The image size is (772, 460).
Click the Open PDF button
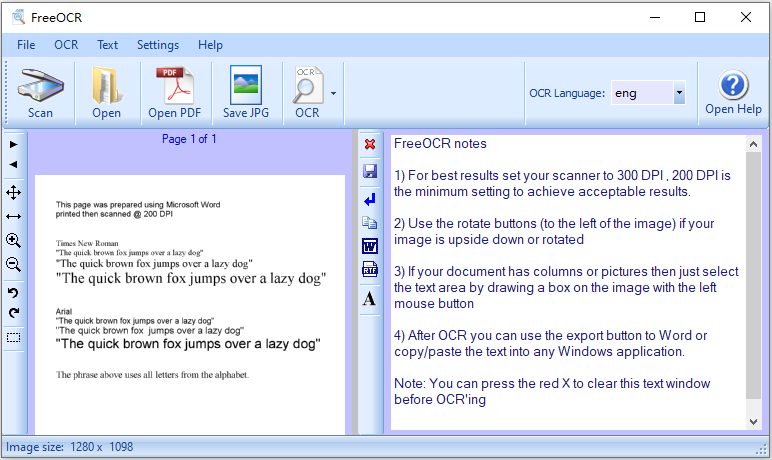pos(175,93)
